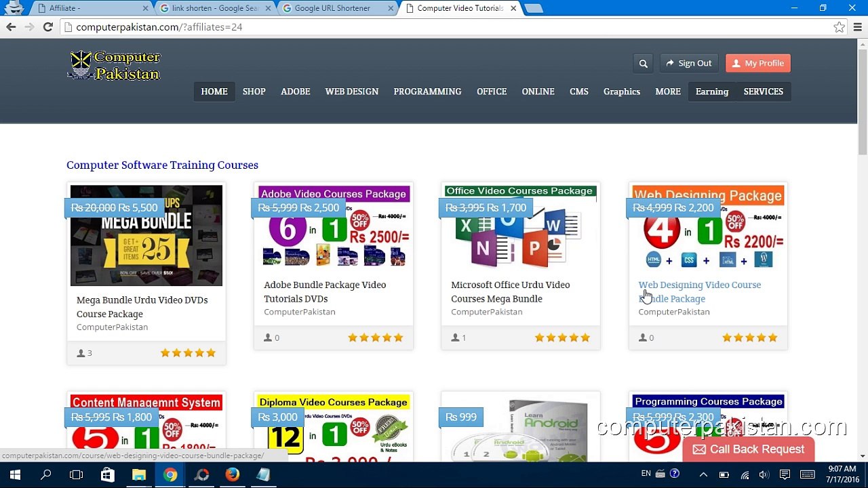
Task: Close the Google URL Shortener tab
Action: [x=391, y=8]
